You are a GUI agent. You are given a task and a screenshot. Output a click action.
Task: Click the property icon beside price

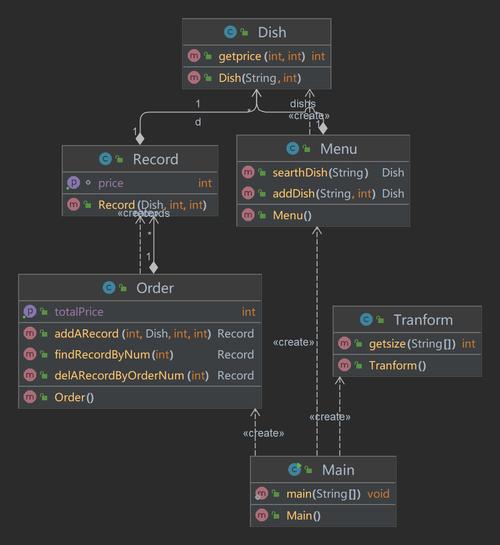click(73, 183)
